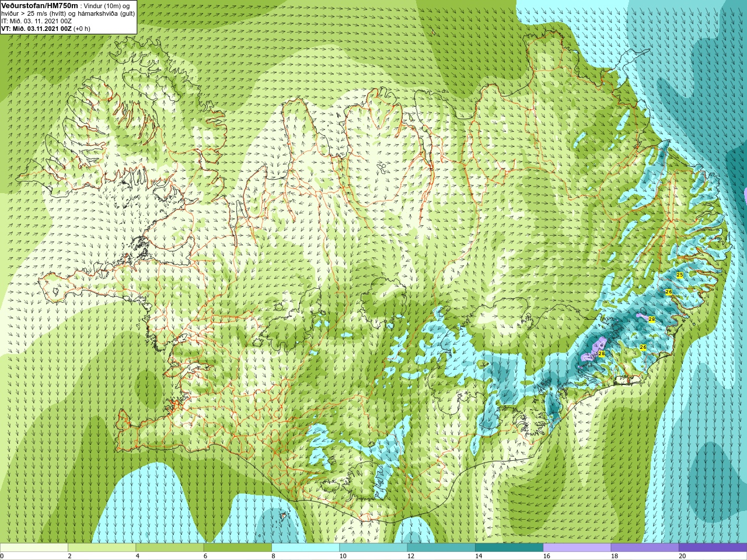
Task: Click the legend scale value "6"
Action: click(x=205, y=556)
